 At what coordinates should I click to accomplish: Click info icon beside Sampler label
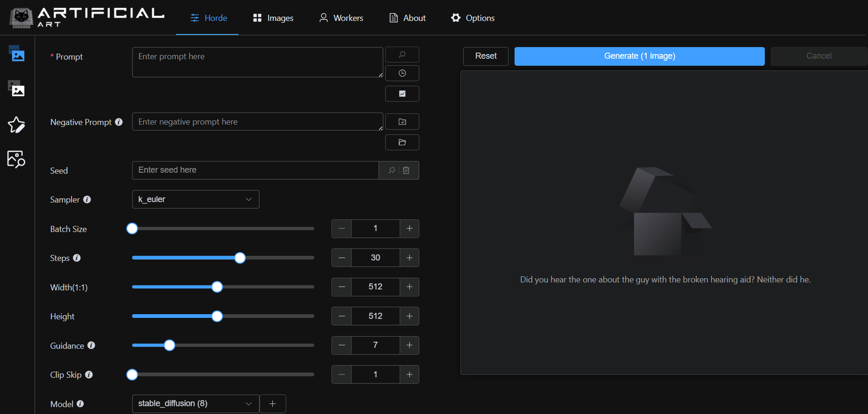[87, 200]
